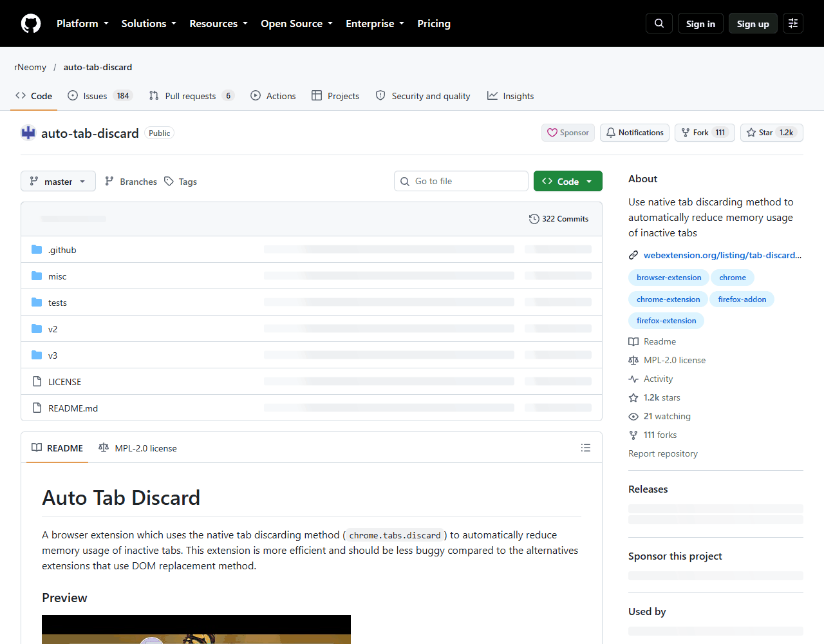Expand the Enterprise dropdown
This screenshot has height=644, width=824.
click(x=375, y=23)
